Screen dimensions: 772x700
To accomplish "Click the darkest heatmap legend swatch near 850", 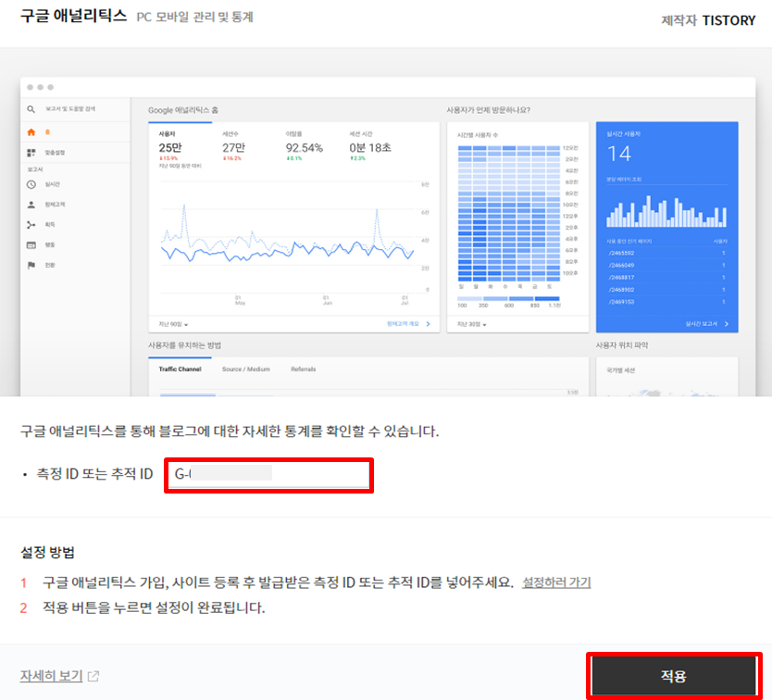I will click(x=547, y=298).
